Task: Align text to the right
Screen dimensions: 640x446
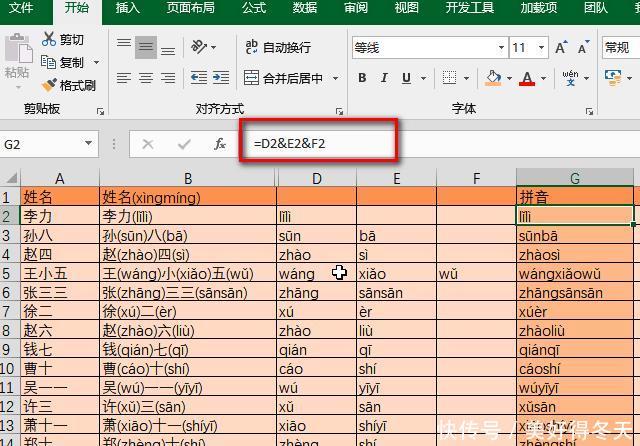Action: pos(168,78)
